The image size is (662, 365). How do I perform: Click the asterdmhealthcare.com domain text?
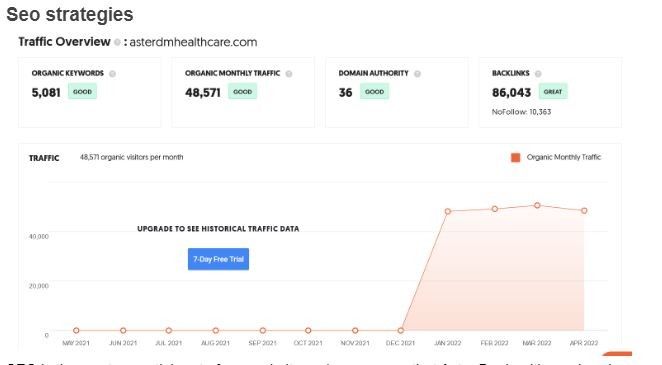(x=193, y=42)
